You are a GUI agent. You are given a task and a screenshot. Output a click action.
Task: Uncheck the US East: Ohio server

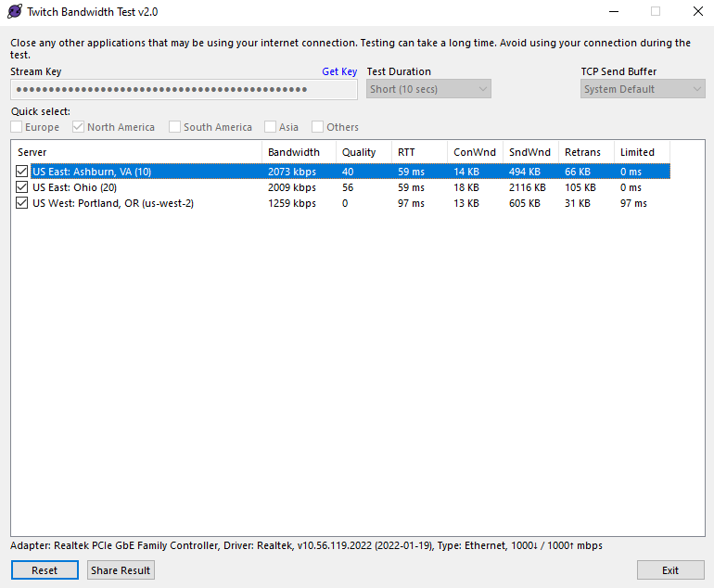(x=21, y=187)
